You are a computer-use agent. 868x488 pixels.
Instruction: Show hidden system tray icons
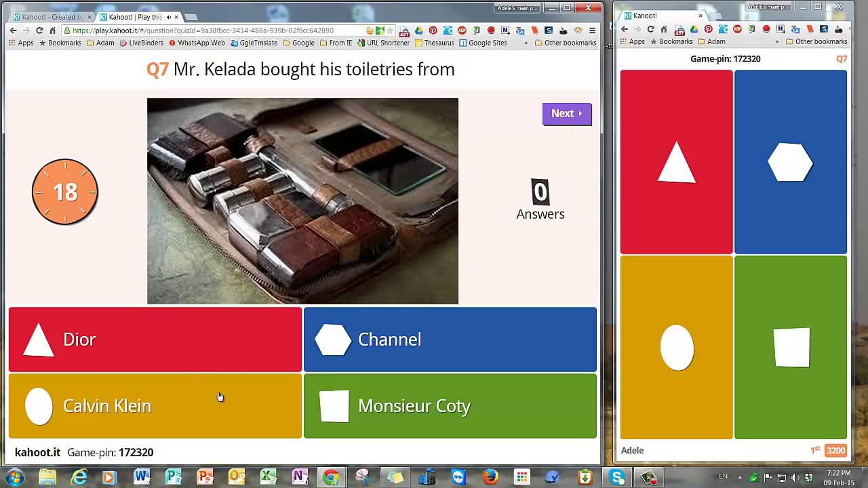741,477
